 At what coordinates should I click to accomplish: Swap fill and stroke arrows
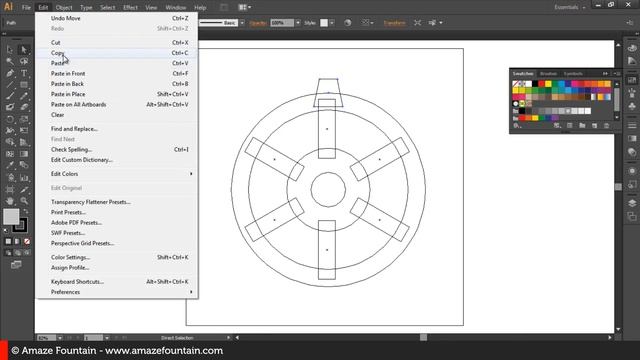pos(27,211)
